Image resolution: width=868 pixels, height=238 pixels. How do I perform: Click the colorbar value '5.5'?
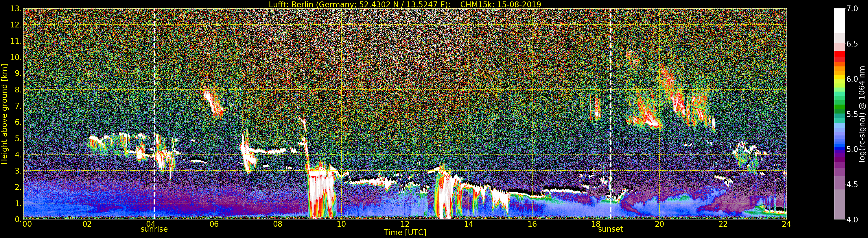click(x=852, y=114)
